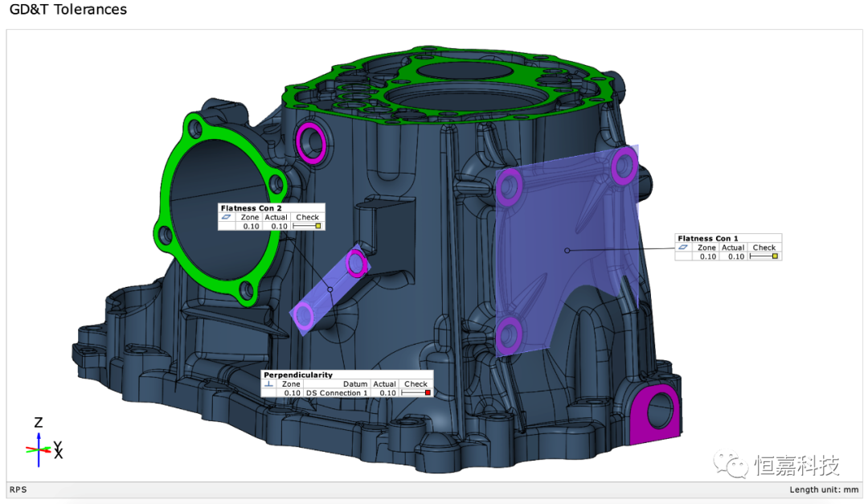Select the magenta lug at bottom right
The image size is (868, 504).
pyautogui.click(x=655, y=414)
